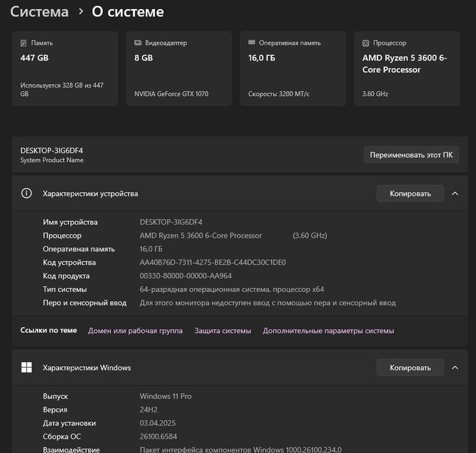The width and height of the screenshot is (476, 453).
Task: Open Дополнительные параметры системы link
Action: pos(328,331)
